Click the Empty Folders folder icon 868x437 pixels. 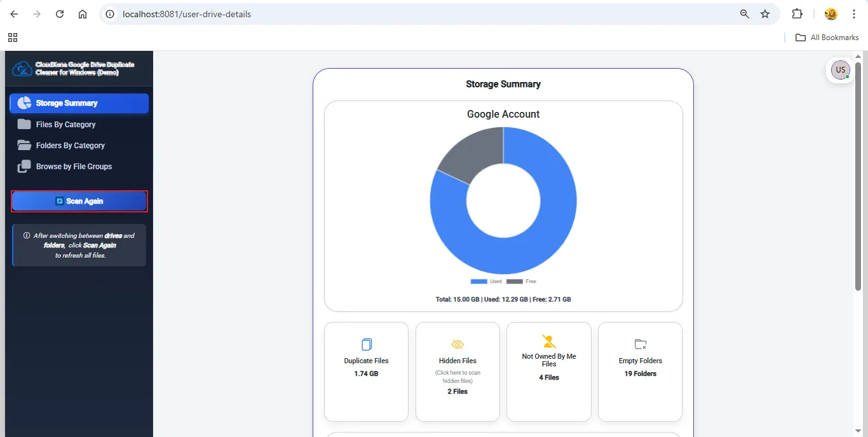coord(641,344)
